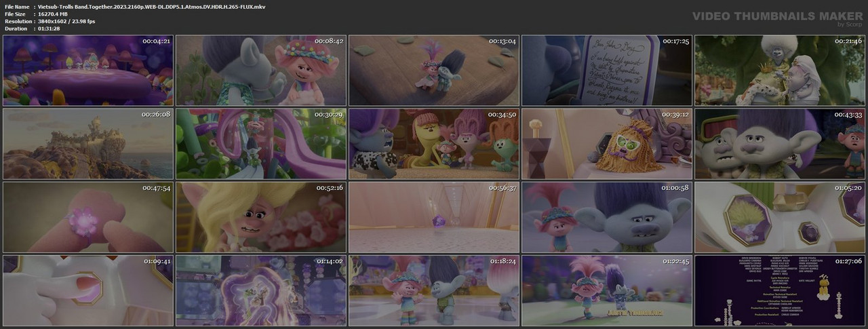Open the thumbnail timestamped 01:00:58
The width and height of the screenshot is (868, 329).
click(x=607, y=217)
